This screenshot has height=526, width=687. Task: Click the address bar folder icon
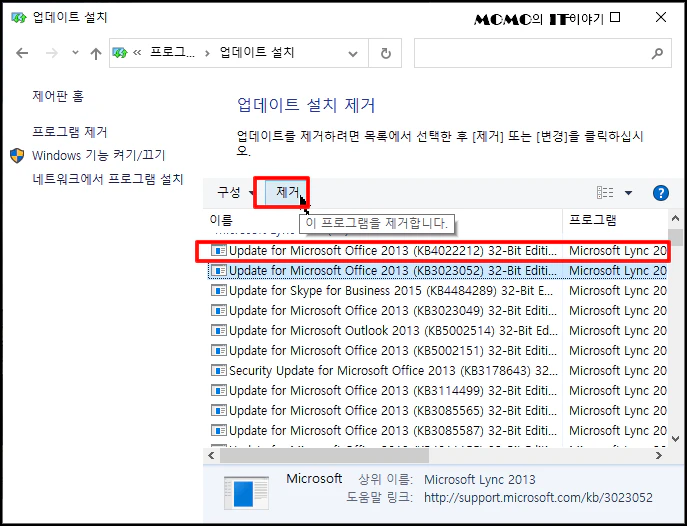click(120, 53)
